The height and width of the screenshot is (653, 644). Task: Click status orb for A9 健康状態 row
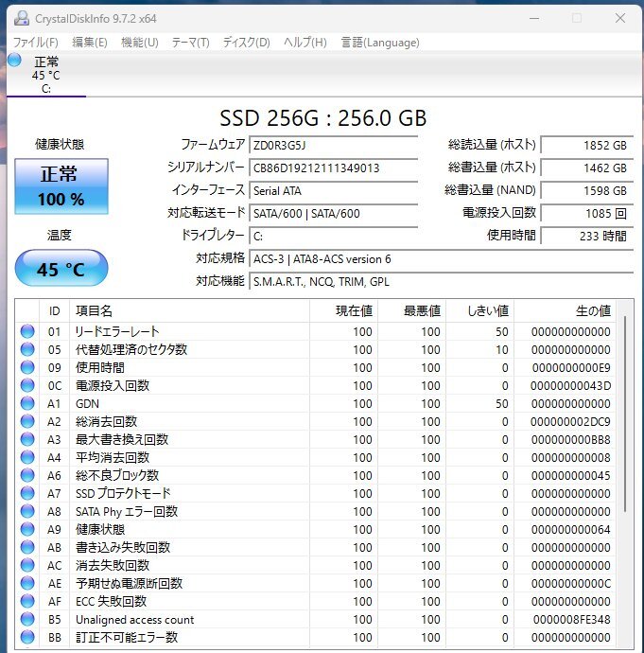click(27, 529)
